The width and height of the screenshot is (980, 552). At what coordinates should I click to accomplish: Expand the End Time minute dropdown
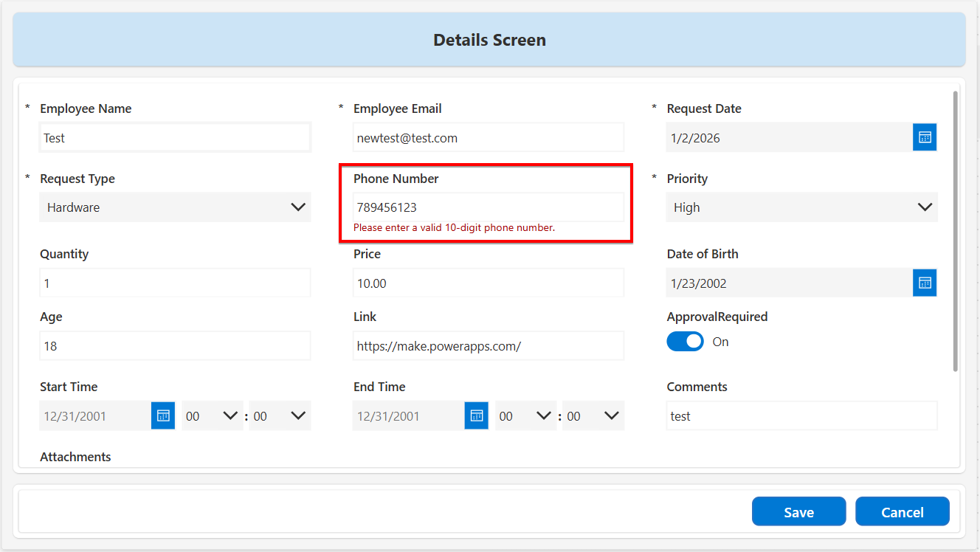(x=593, y=416)
